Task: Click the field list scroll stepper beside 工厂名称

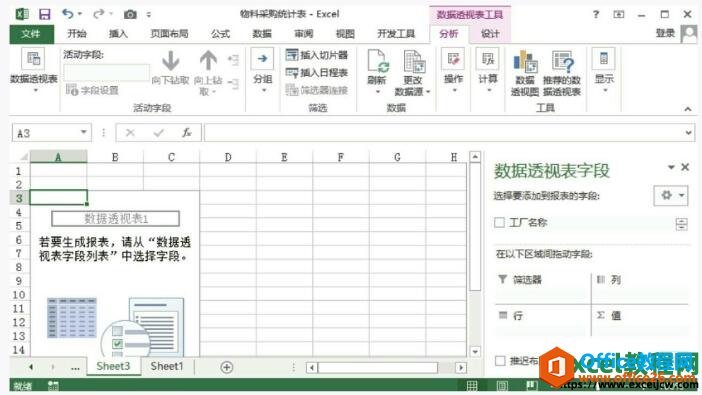Action: 681,223
